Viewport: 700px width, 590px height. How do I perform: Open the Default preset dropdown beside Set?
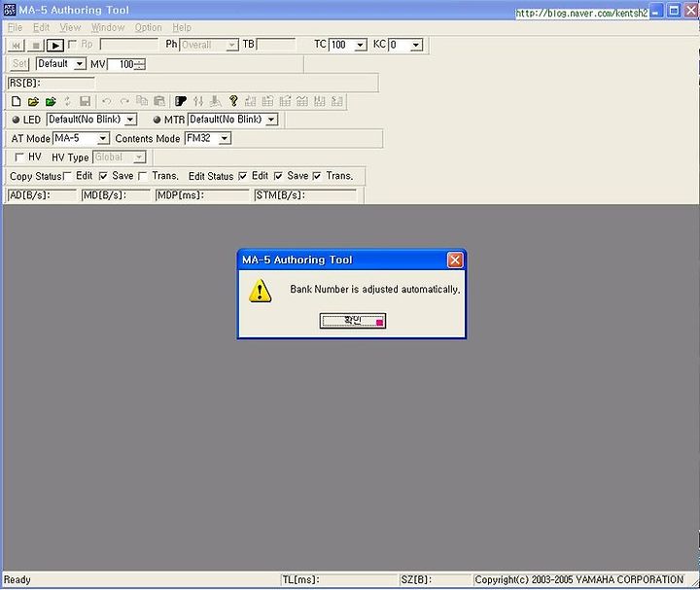point(80,64)
